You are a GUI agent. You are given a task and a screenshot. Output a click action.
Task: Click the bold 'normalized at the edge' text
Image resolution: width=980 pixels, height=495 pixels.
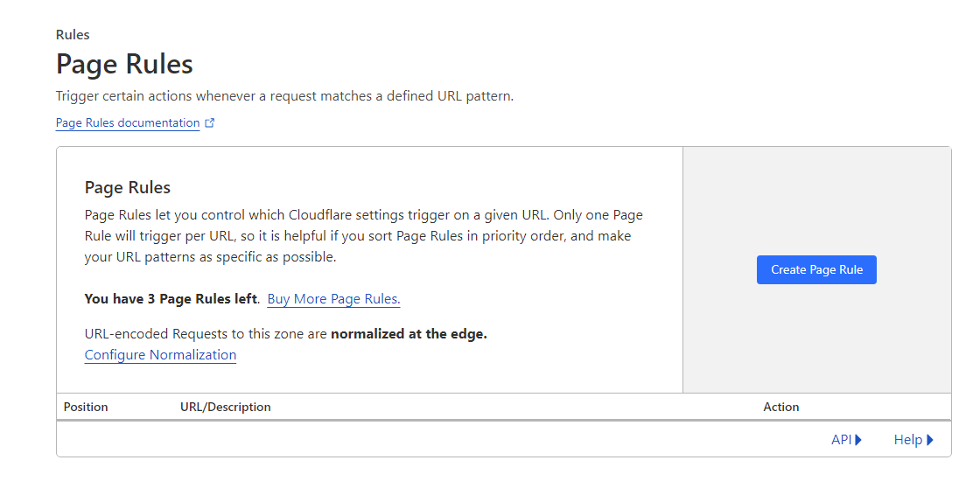[409, 334]
